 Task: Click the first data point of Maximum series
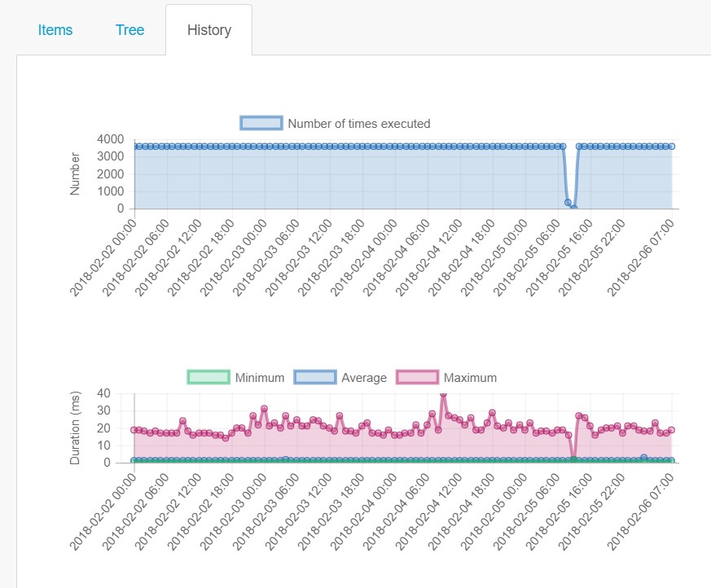click(134, 430)
